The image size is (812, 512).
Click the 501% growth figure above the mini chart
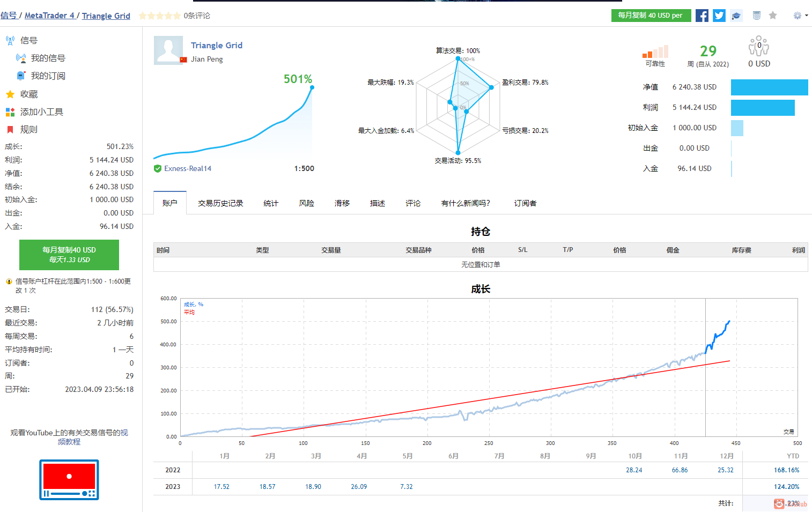tap(298, 79)
